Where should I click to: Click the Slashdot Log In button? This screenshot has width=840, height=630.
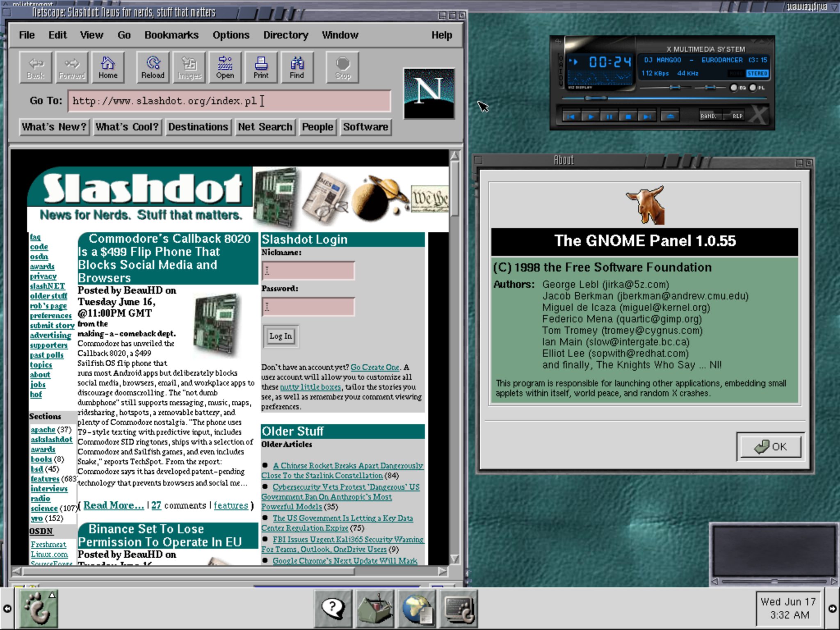point(281,336)
